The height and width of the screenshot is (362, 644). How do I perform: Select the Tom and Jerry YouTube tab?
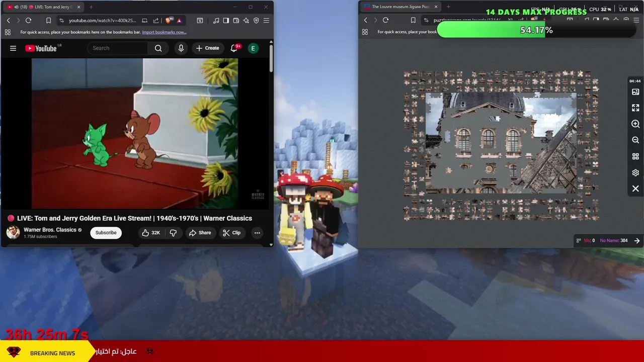tap(44, 7)
